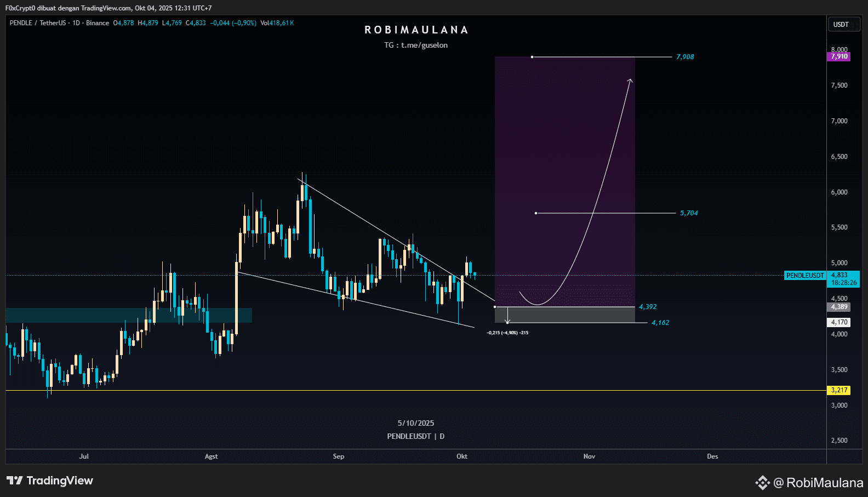868x497 pixels.
Task: Select the teal support zone rectangle
Action: click(129, 315)
